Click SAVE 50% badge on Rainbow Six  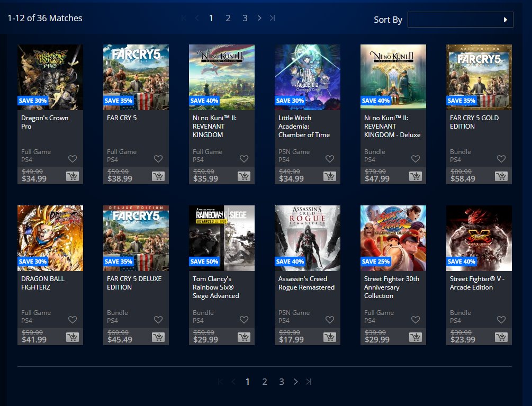[204, 261]
